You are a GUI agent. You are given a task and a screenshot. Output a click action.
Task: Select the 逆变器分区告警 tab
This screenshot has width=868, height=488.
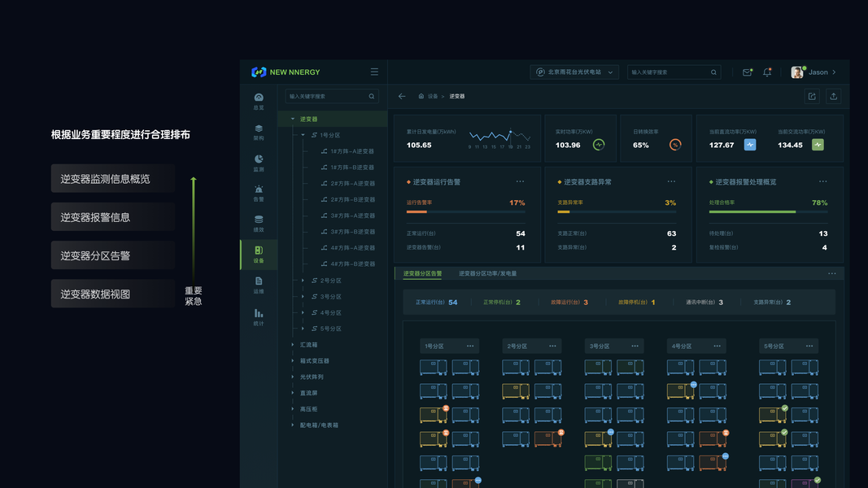(x=422, y=273)
